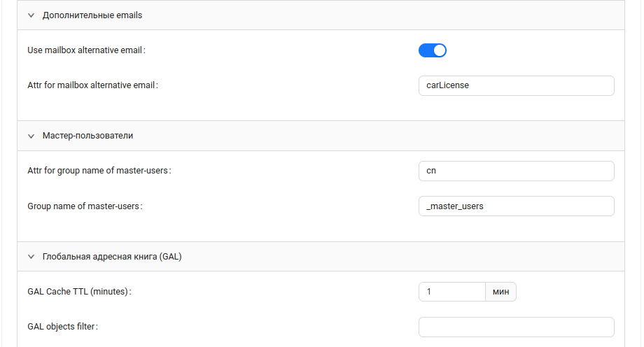
Task: Click the white knob of the email toggle
Action: click(439, 50)
